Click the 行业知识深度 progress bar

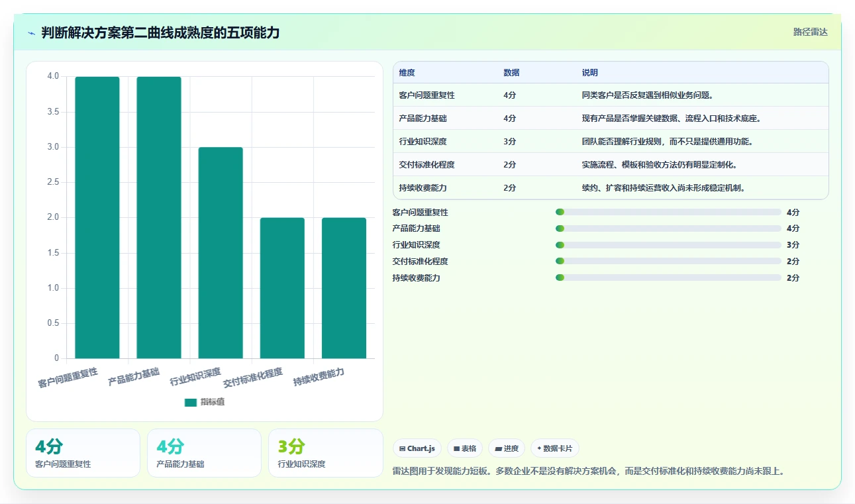coord(668,245)
